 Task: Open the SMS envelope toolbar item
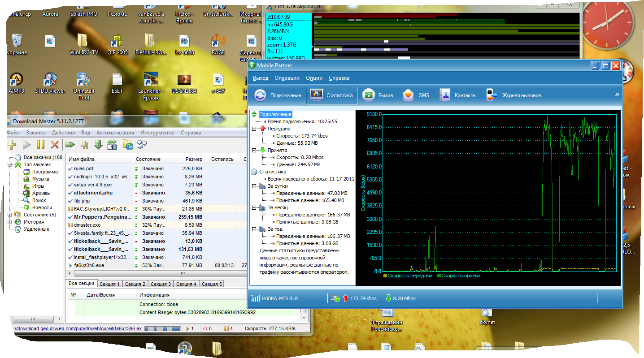[x=416, y=95]
